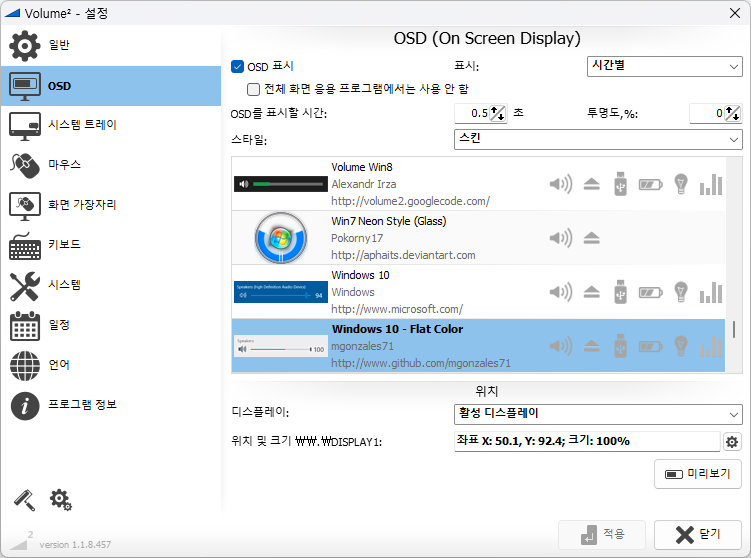Open the http://volume2.googlecode.com/ link
751x558 pixels.
tap(410, 201)
